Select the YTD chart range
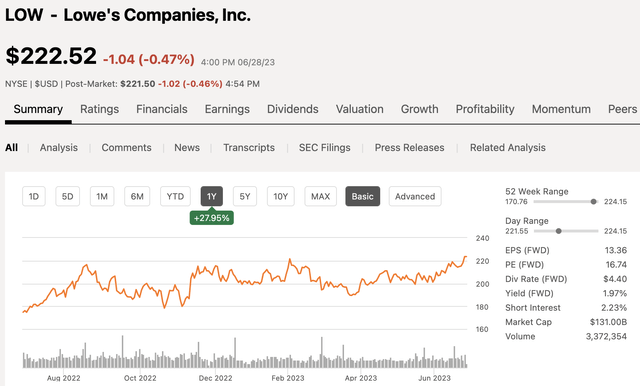Screen dimensions: 640x386 coord(175,196)
